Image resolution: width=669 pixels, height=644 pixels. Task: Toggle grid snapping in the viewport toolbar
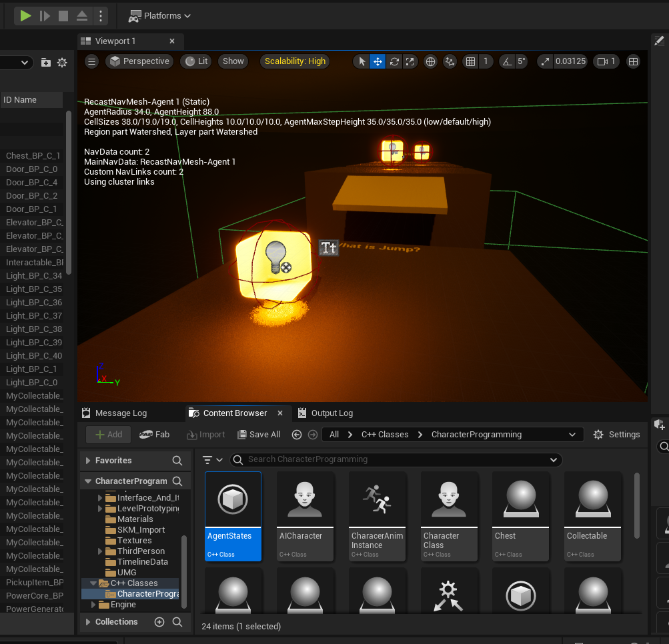coord(472,61)
